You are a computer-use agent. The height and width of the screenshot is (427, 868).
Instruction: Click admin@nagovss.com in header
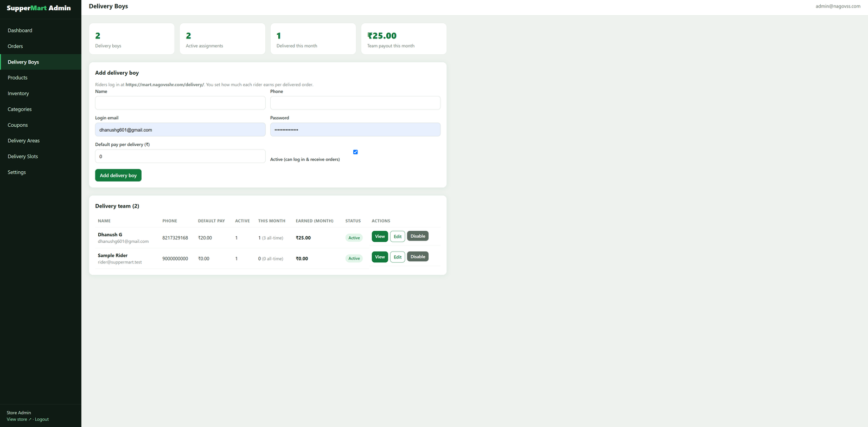pyautogui.click(x=838, y=7)
